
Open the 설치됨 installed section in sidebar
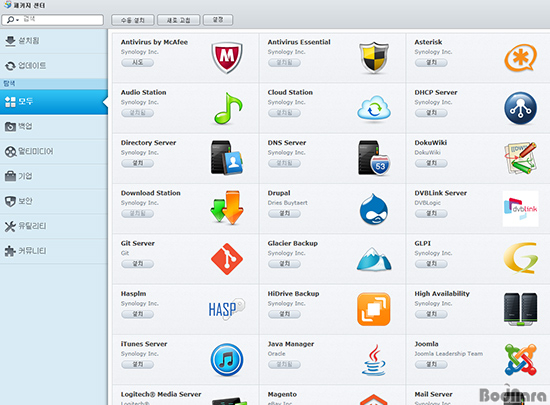(54, 41)
